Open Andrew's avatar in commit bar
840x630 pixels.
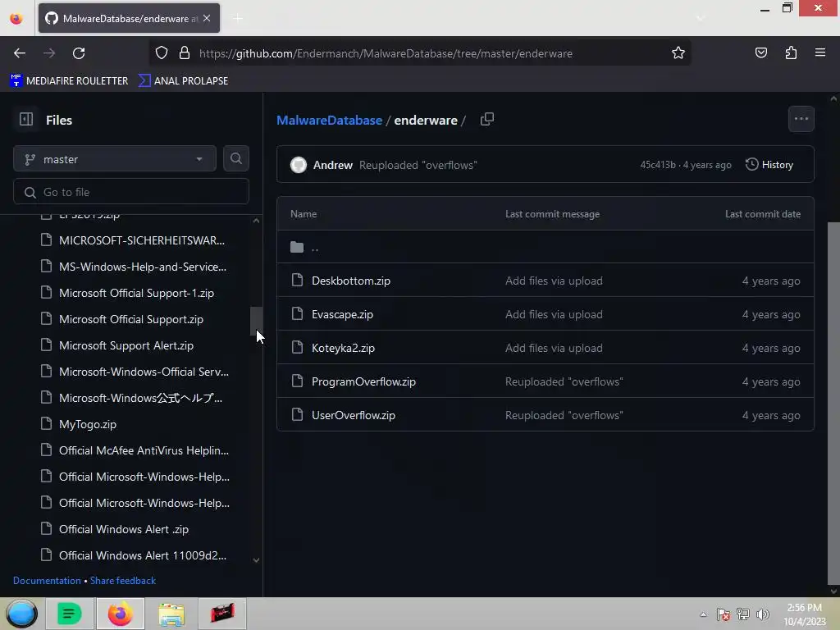click(299, 165)
